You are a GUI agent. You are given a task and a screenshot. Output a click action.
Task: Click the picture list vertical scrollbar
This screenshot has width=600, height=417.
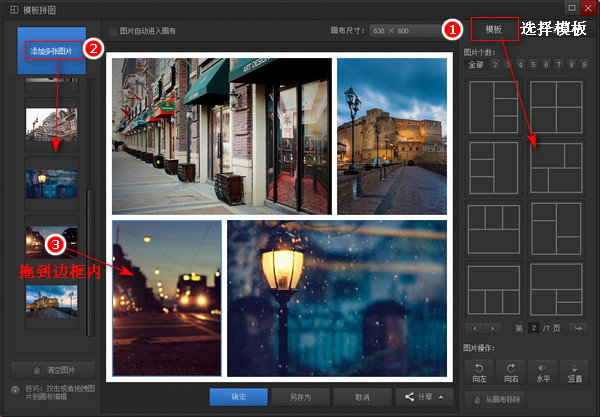(91, 262)
